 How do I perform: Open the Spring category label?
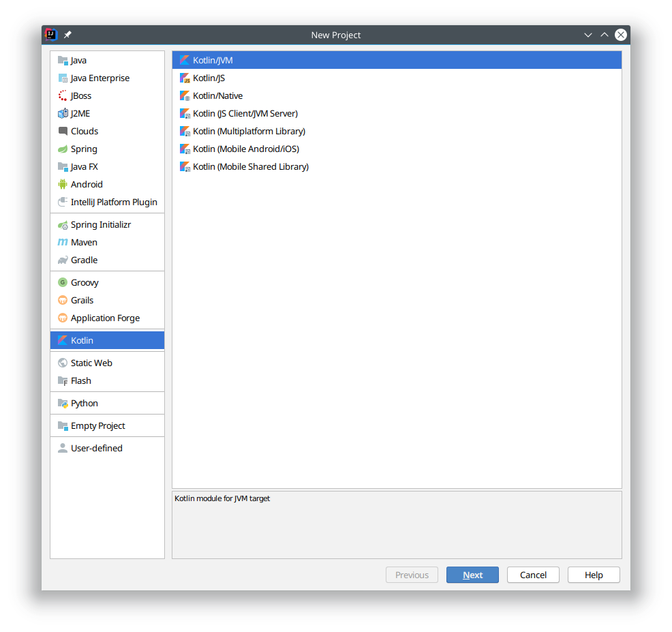(84, 149)
